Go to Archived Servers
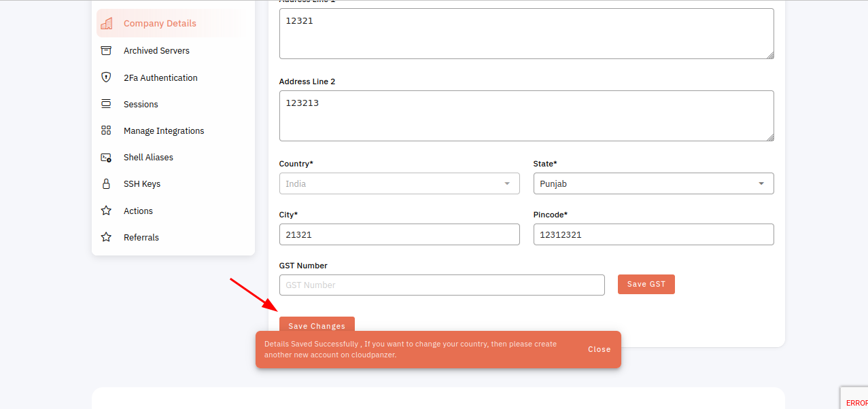This screenshot has height=409, width=868. coord(156,50)
